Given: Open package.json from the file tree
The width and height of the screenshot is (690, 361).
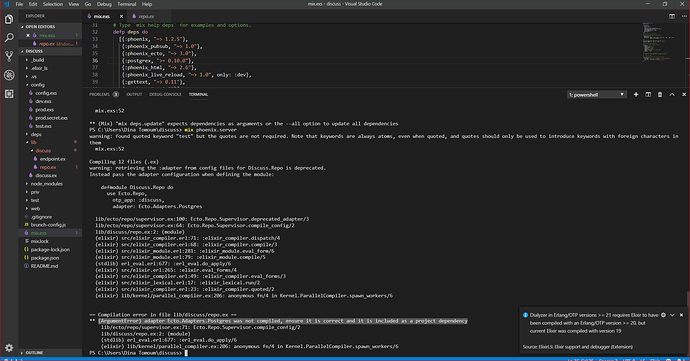Looking at the screenshot, I should pyautogui.click(x=45, y=258).
